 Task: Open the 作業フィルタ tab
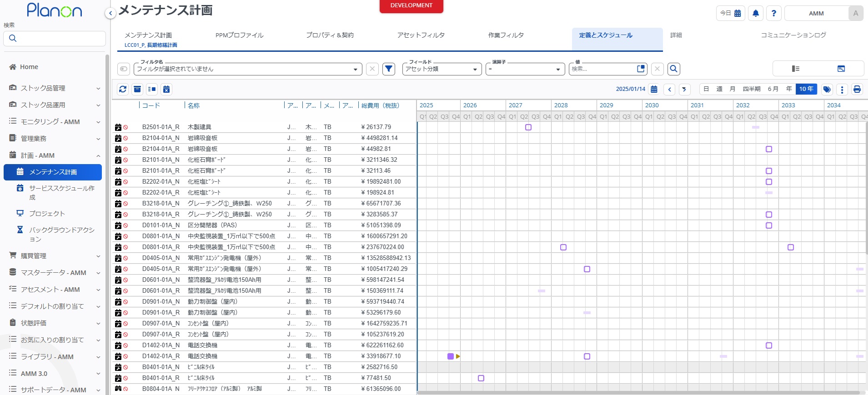pos(506,35)
